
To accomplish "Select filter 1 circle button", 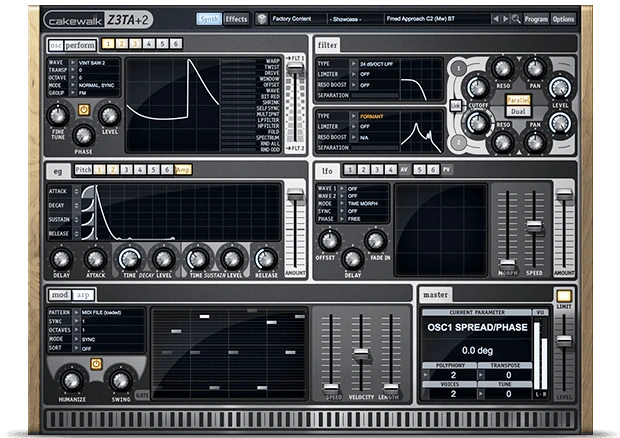I will tap(459, 68).
